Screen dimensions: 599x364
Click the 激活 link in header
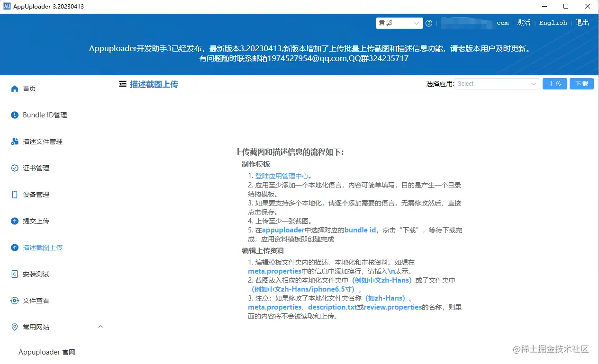click(524, 23)
